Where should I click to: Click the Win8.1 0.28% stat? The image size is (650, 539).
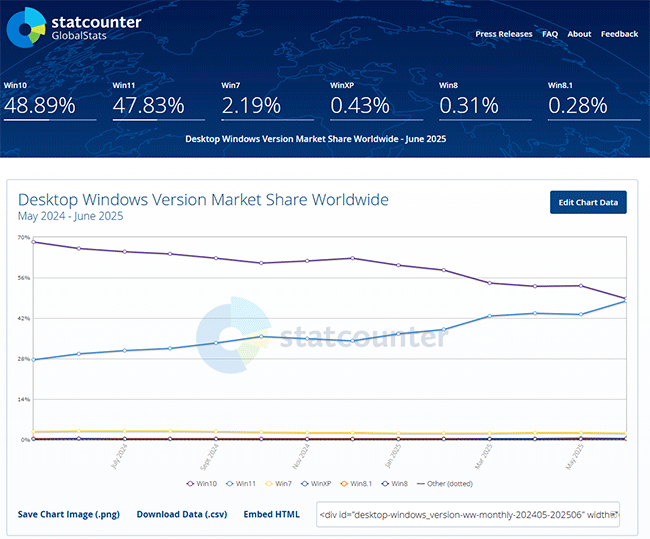(594, 101)
